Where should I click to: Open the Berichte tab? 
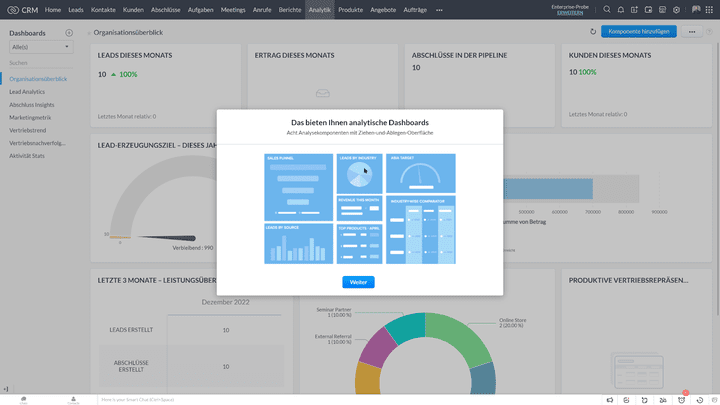coord(290,10)
